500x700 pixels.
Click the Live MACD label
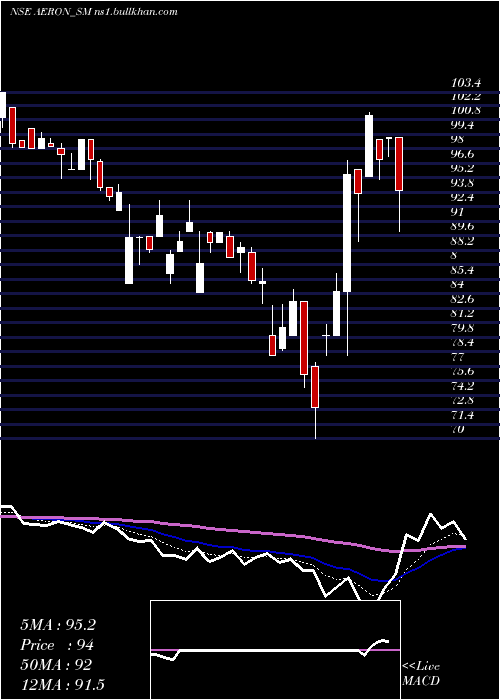[x=421, y=673]
